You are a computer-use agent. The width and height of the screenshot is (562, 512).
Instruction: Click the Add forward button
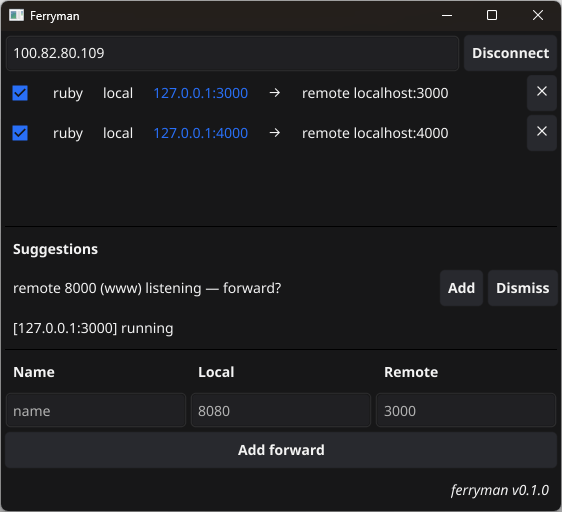click(x=281, y=450)
